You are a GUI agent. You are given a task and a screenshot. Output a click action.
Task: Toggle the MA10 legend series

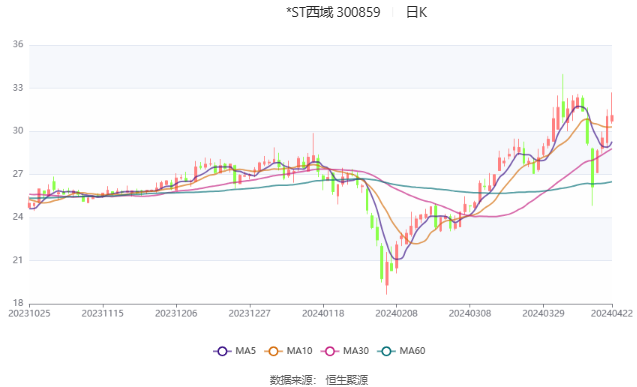coord(288,351)
